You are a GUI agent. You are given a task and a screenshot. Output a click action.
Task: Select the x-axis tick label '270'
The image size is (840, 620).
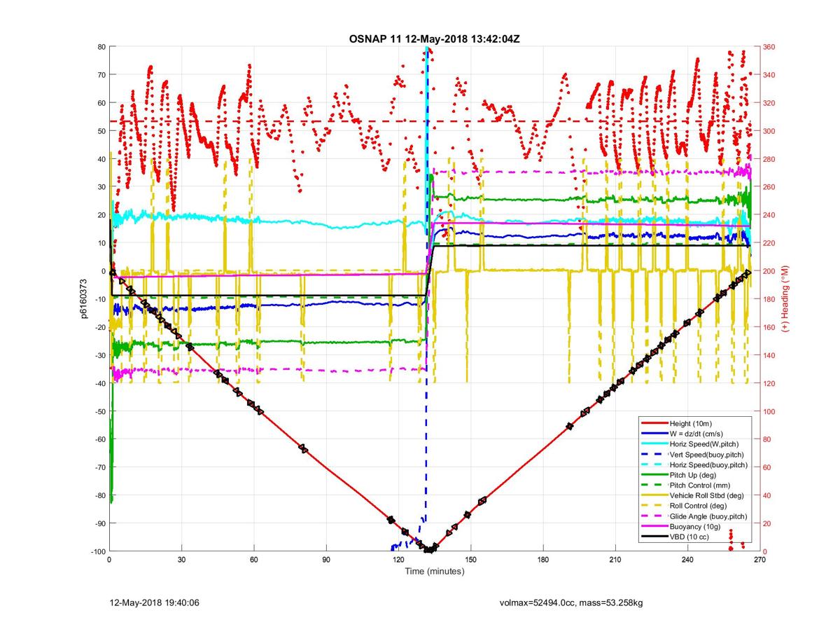(x=760, y=560)
